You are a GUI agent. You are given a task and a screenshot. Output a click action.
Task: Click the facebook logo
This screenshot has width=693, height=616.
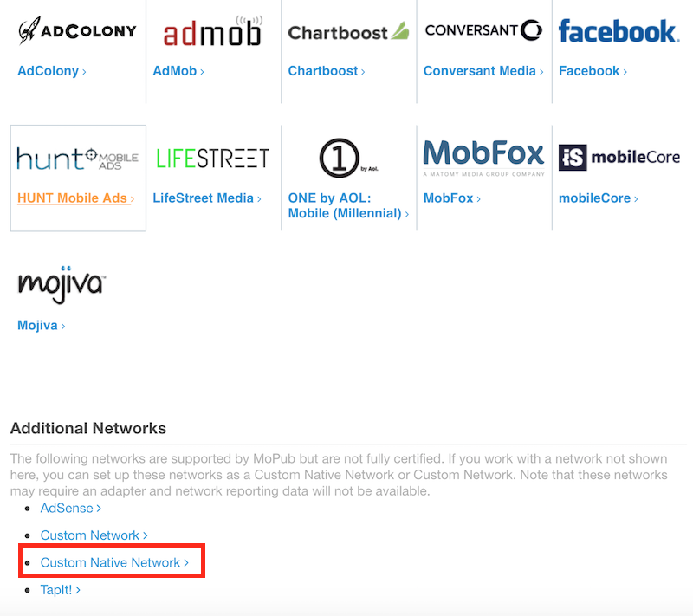click(619, 31)
